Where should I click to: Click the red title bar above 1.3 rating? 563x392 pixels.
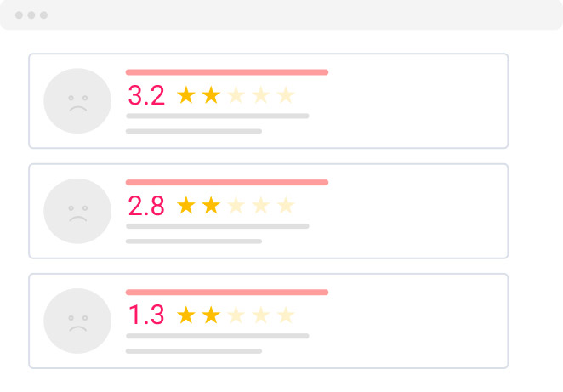tap(227, 292)
